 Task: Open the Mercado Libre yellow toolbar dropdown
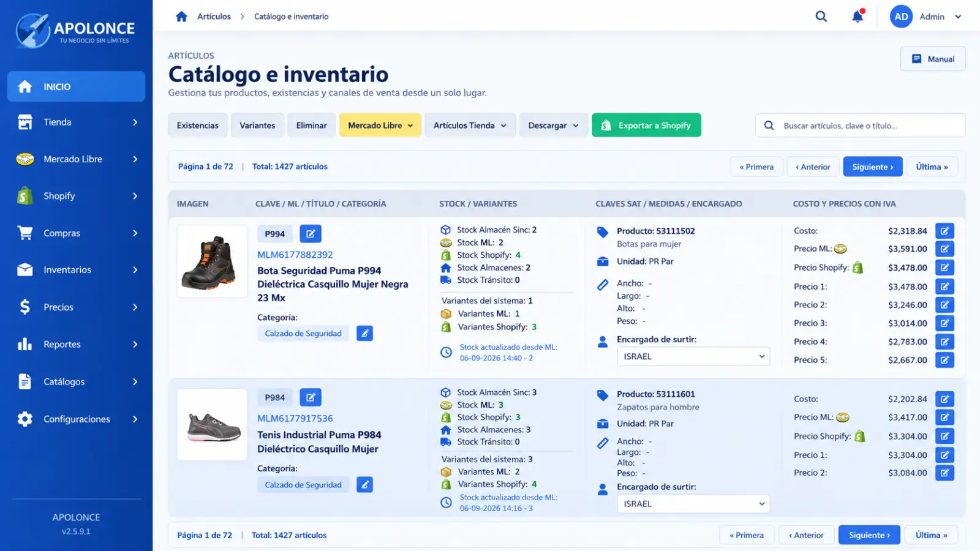pyautogui.click(x=380, y=125)
